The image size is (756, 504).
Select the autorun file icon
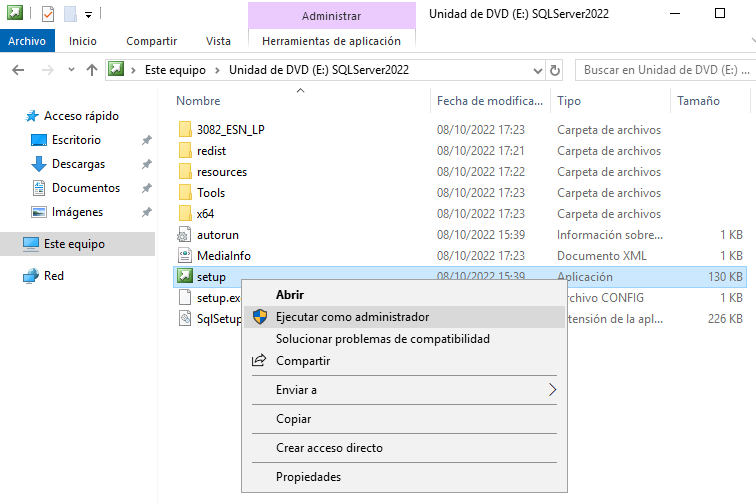184,234
